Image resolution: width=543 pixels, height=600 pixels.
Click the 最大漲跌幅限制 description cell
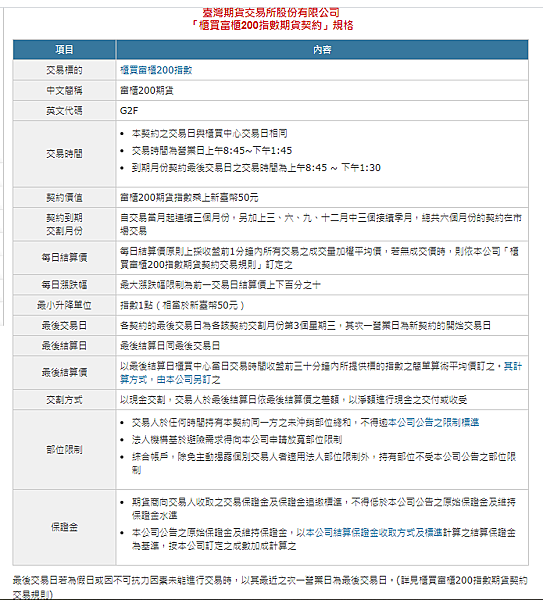(x=322, y=285)
